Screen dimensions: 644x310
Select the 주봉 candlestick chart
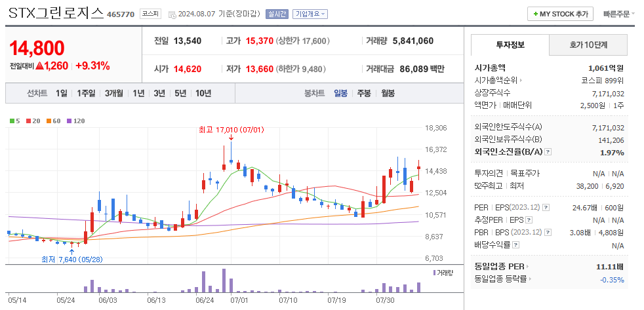click(363, 93)
